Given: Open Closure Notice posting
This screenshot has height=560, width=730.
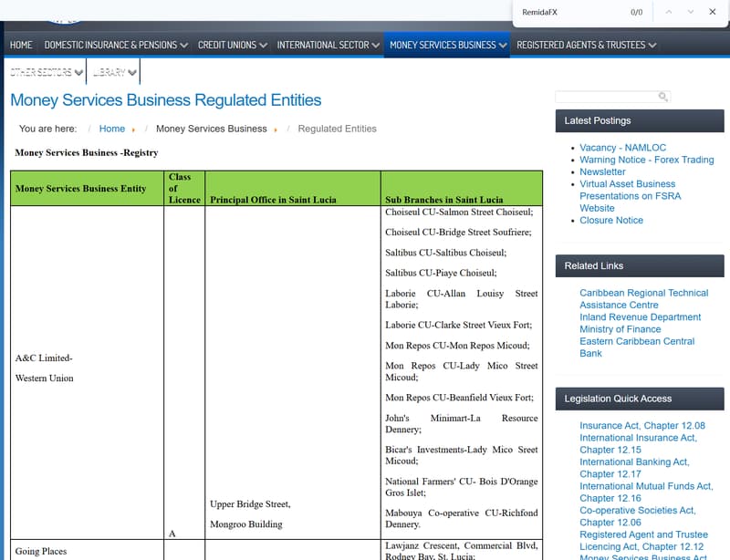Looking at the screenshot, I should point(611,220).
